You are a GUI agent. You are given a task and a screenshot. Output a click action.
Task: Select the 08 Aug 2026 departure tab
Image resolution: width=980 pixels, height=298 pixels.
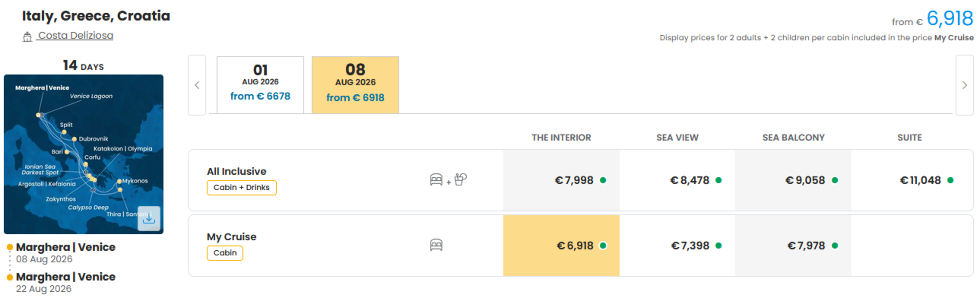(355, 85)
